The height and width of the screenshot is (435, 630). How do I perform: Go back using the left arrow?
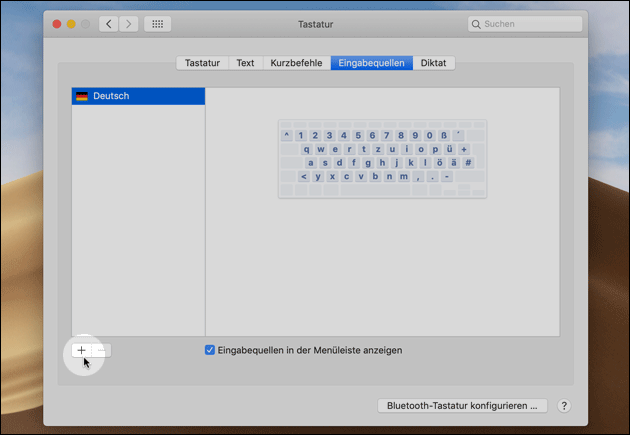pyautogui.click(x=108, y=23)
